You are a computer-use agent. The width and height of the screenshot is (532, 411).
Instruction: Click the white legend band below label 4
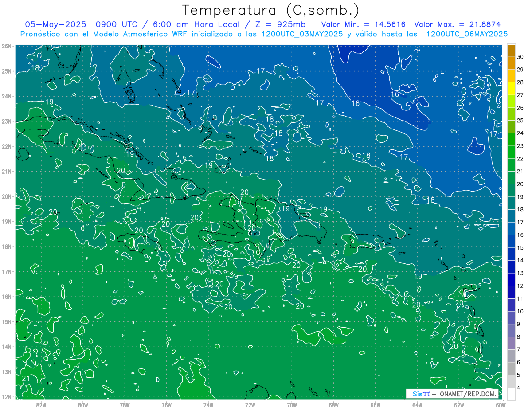click(x=511, y=394)
